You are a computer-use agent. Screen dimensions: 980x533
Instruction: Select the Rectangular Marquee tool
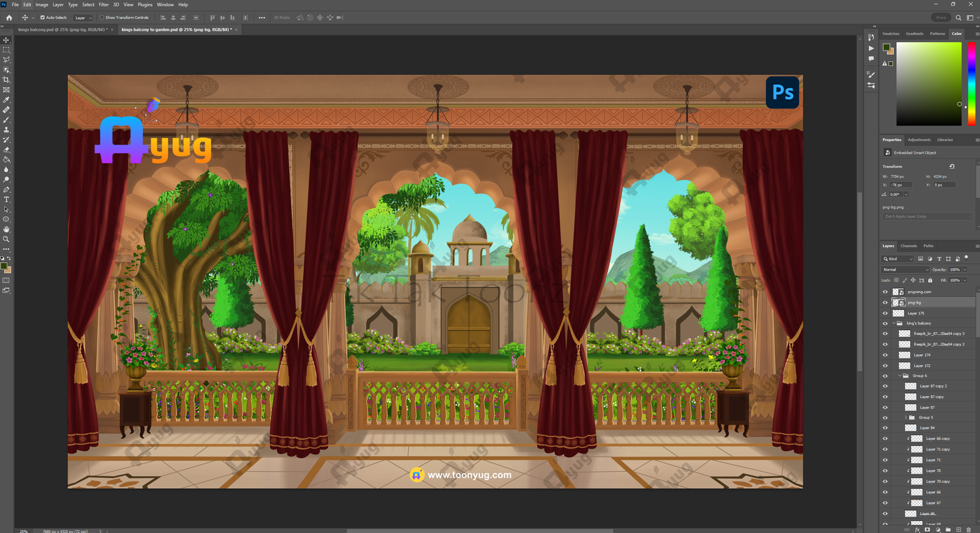coord(6,50)
